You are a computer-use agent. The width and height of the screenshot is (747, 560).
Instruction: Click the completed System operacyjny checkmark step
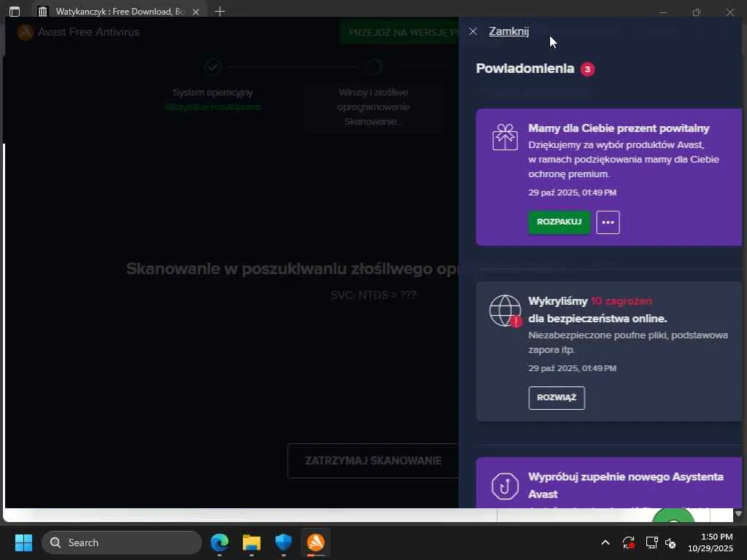click(x=213, y=66)
